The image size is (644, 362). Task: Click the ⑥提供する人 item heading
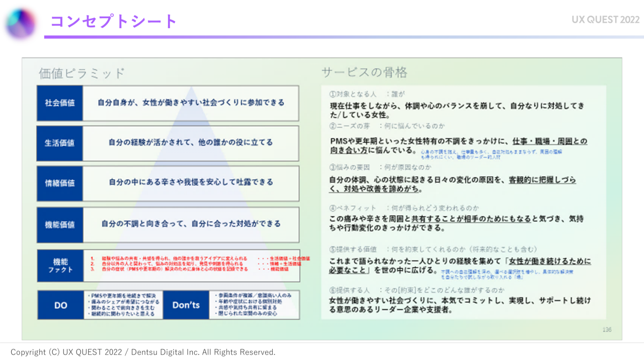(353, 290)
